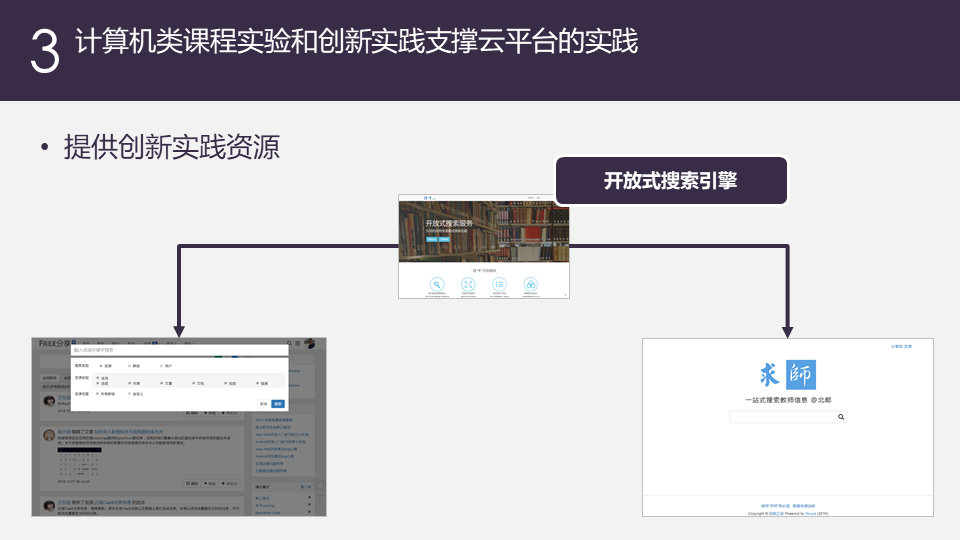Toggle the first checkbox in the resource type row
The width and height of the screenshot is (960, 540).
[x=98, y=383]
